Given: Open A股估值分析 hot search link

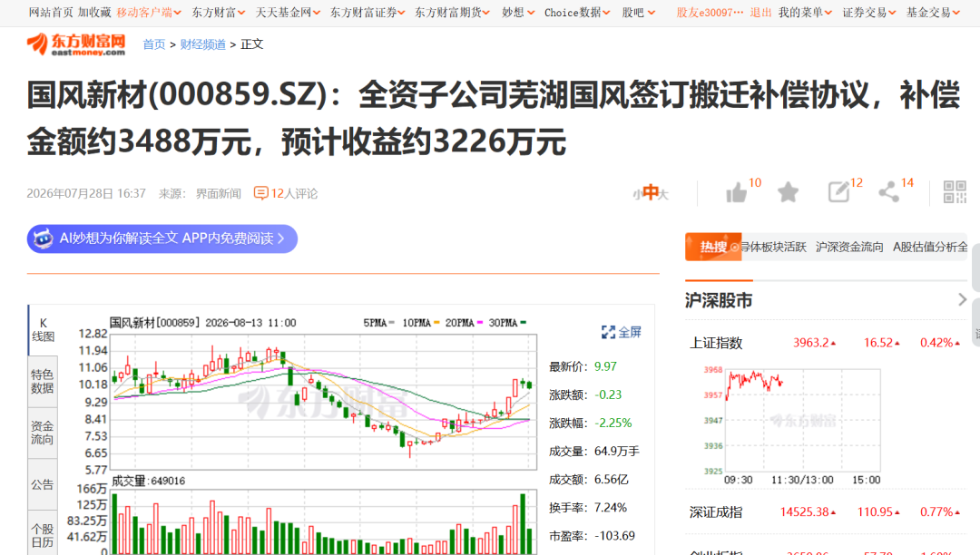Looking at the screenshot, I should point(930,248).
